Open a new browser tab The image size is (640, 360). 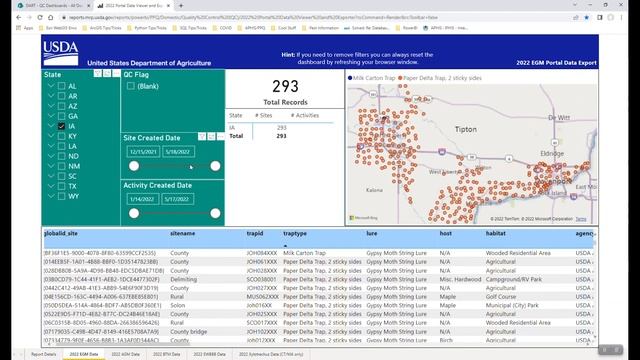(181, 6)
